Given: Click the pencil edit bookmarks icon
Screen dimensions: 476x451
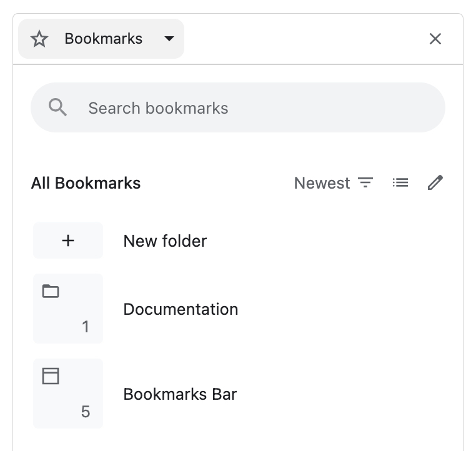Looking at the screenshot, I should [x=435, y=182].
